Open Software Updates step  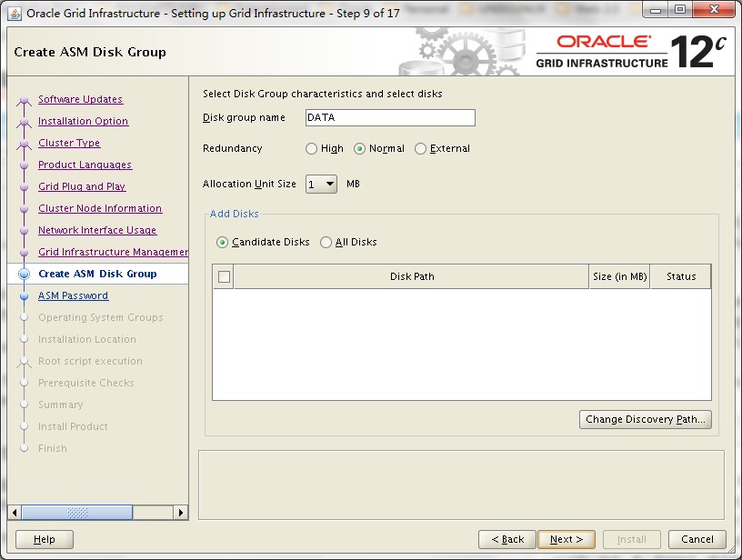click(80, 99)
